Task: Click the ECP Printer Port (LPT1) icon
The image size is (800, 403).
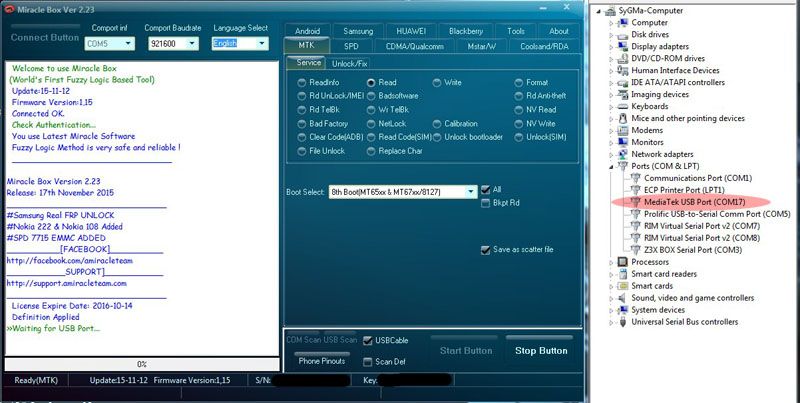Action: 635,190
